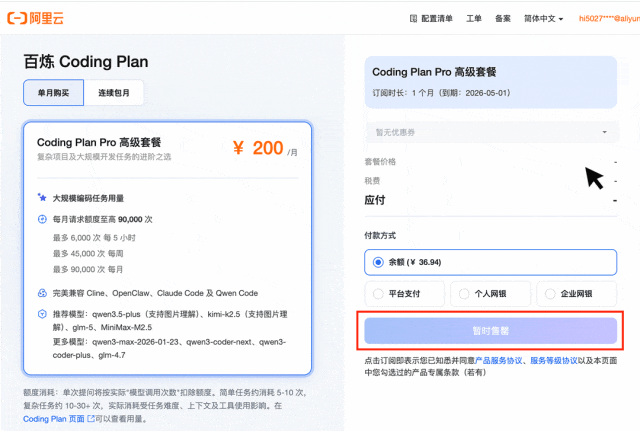Open the 备案 menu item
This screenshot has width=640, height=431.
503,18
